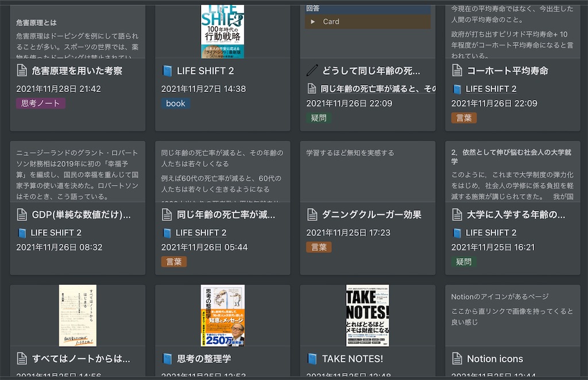The height and width of the screenshot is (380, 588).
Task: Click book icon under 同じ年齢の死亡率が減 title
Action: click(x=167, y=233)
